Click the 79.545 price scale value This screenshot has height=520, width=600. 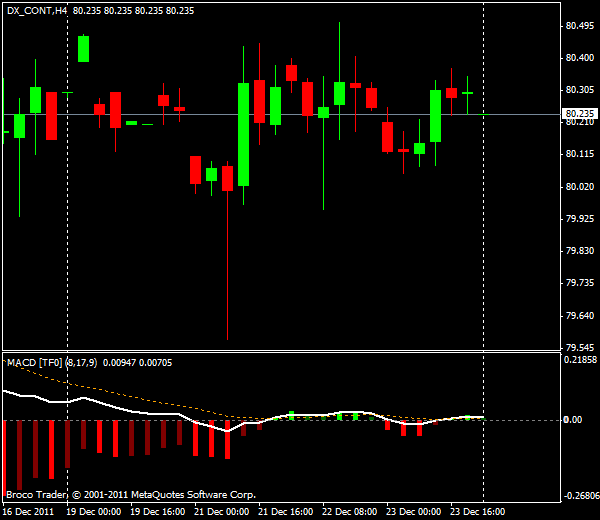[x=580, y=347]
